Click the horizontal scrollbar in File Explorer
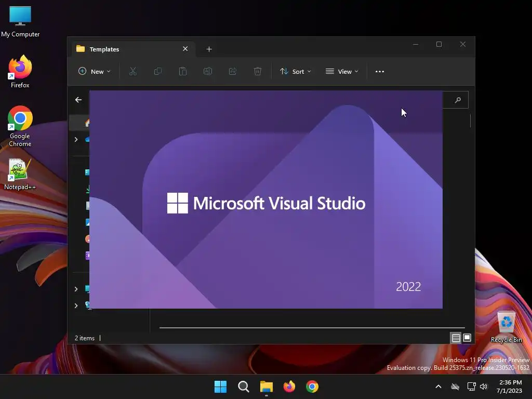 (x=312, y=328)
